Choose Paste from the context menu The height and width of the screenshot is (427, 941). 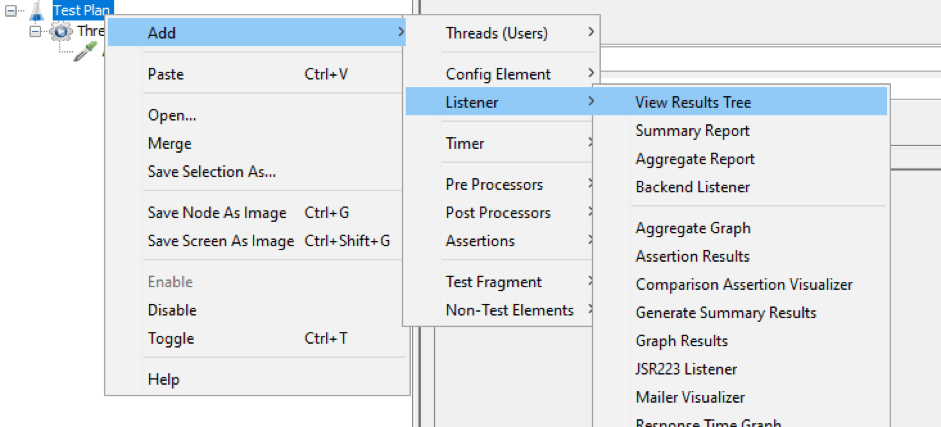[x=166, y=74]
